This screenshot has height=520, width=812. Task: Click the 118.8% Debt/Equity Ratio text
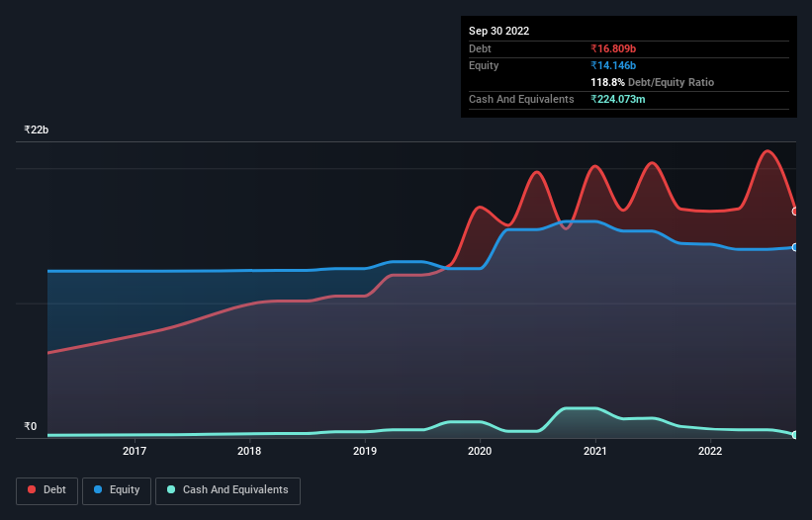point(652,82)
